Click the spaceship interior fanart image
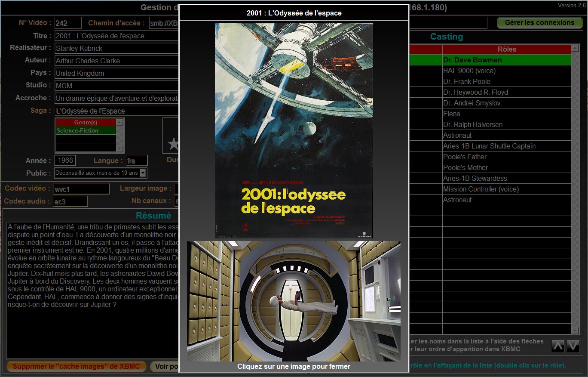The height and width of the screenshot is (377, 588). point(294,301)
